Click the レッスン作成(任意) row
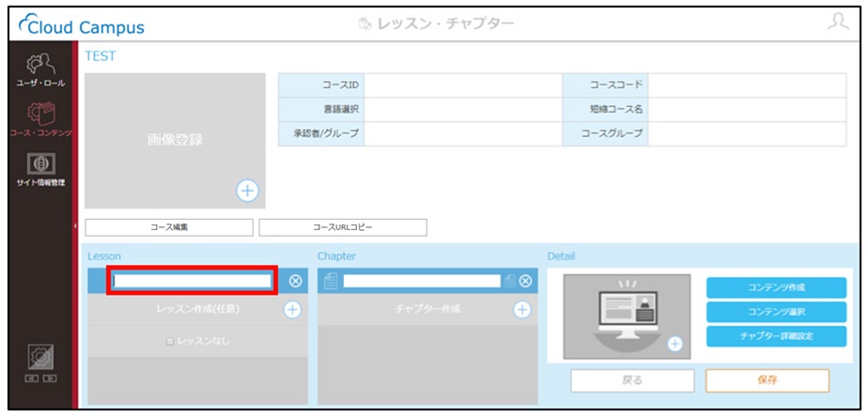This screenshot has height=417, width=868. coord(197,310)
